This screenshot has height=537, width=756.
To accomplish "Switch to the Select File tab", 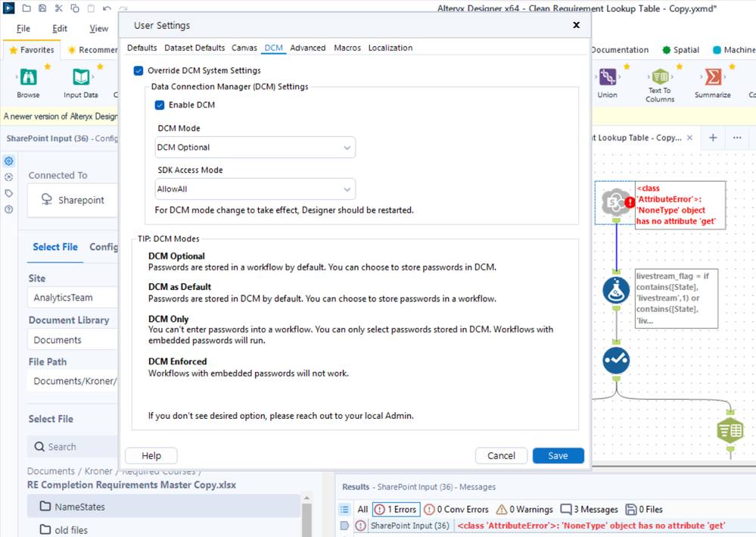I will click(x=55, y=247).
